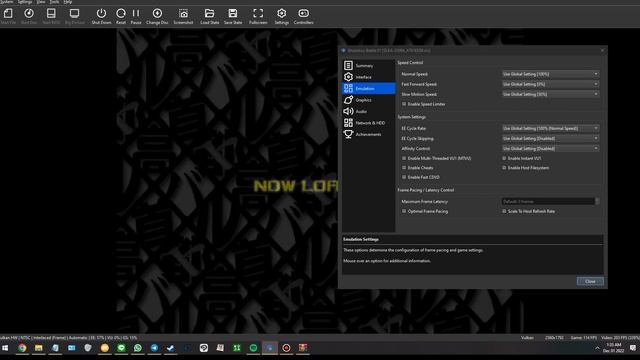
Task: Toggle Enable Host Filesystem checkbox
Action: pos(504,168)
